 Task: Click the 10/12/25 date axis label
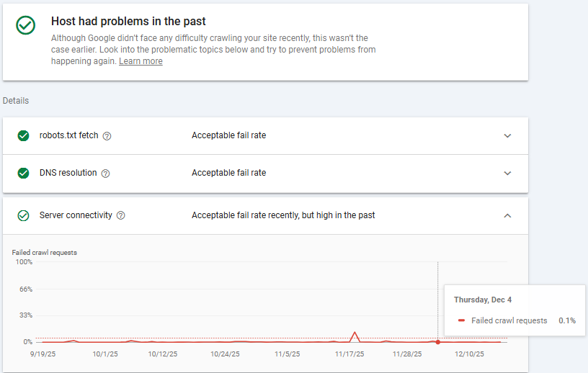click(x=163, y=354)
